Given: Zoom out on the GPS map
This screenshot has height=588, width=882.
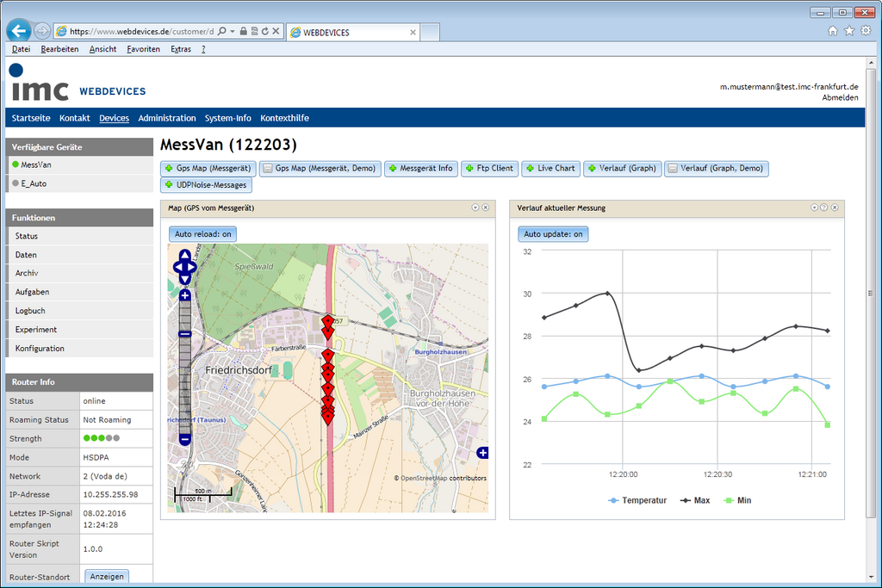Looking at the screenshot, I should click(184, 440).
